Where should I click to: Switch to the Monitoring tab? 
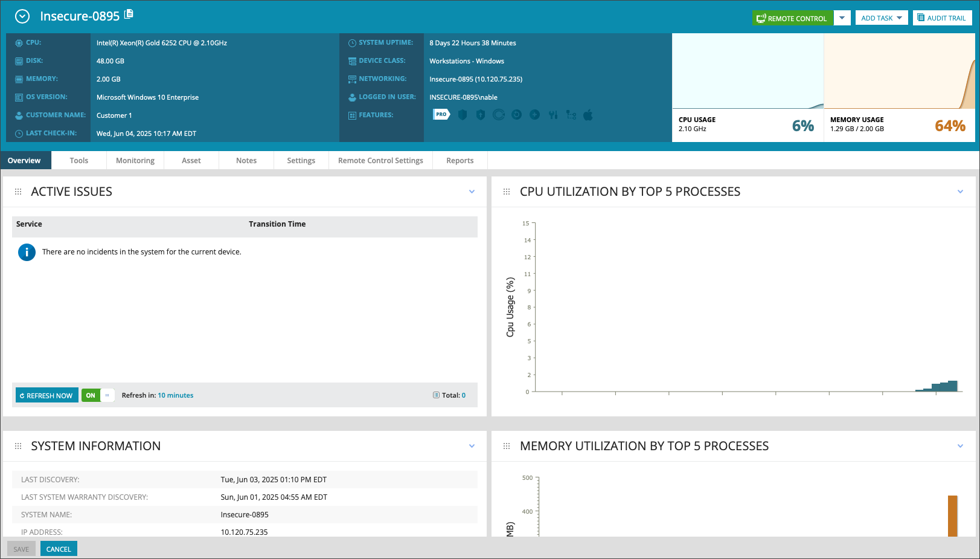pos(135,161)
